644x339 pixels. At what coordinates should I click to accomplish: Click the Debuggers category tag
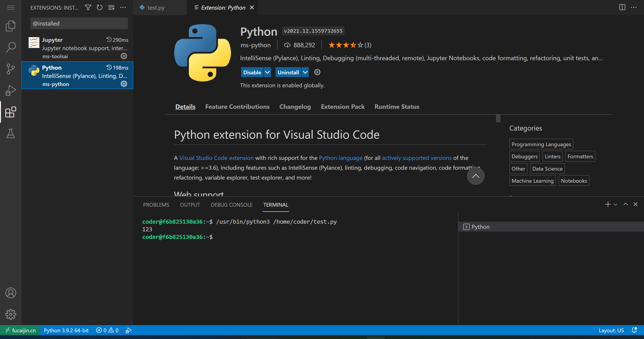tap(524, 157)
